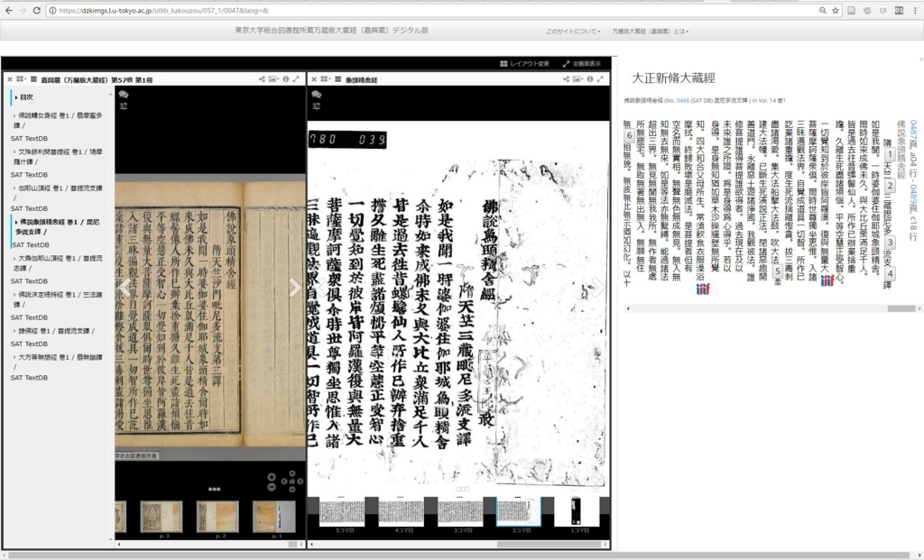
Task: Bookmark this page with the star icon
Action: (x=835, y=10)
